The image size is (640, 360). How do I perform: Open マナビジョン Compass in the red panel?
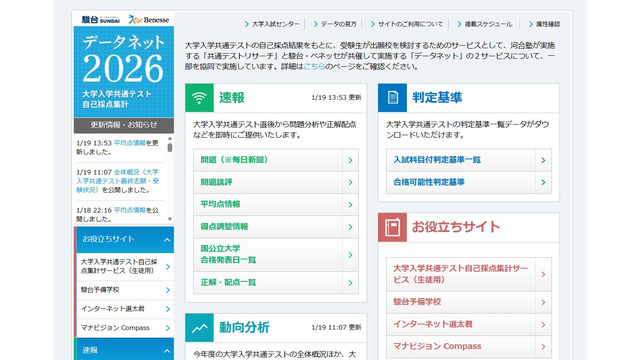coord(469,347)
